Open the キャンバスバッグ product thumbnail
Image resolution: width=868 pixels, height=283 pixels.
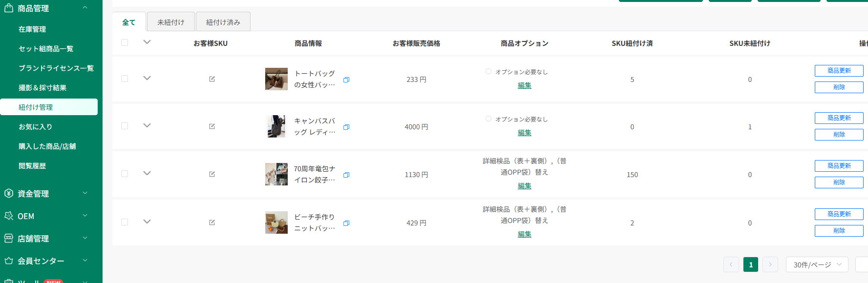click(276, 126)
